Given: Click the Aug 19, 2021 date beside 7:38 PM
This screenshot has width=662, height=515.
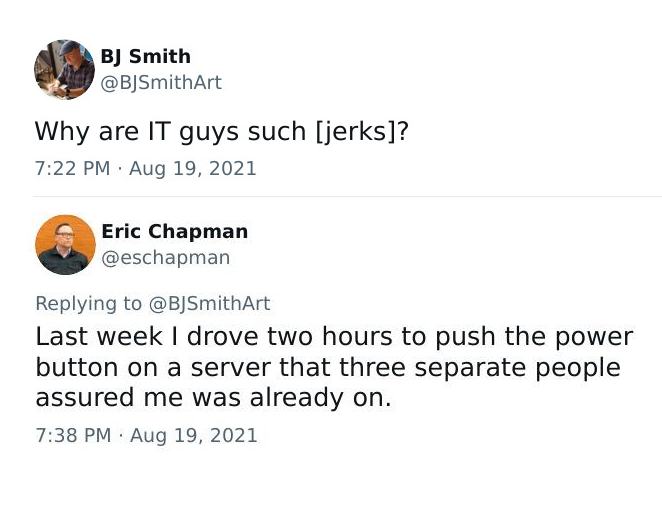Looking at the screenshot, I should click(194, 436).
